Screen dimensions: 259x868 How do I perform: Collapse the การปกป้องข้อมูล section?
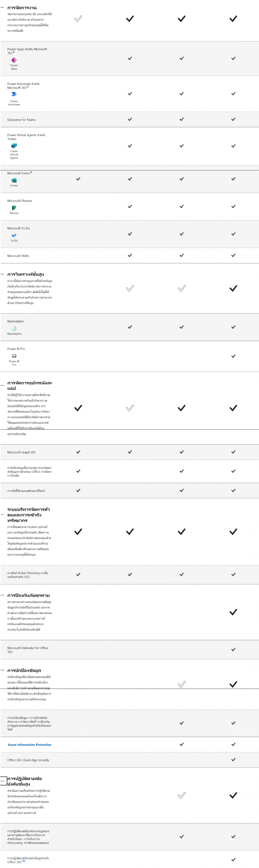pos(2,670)
